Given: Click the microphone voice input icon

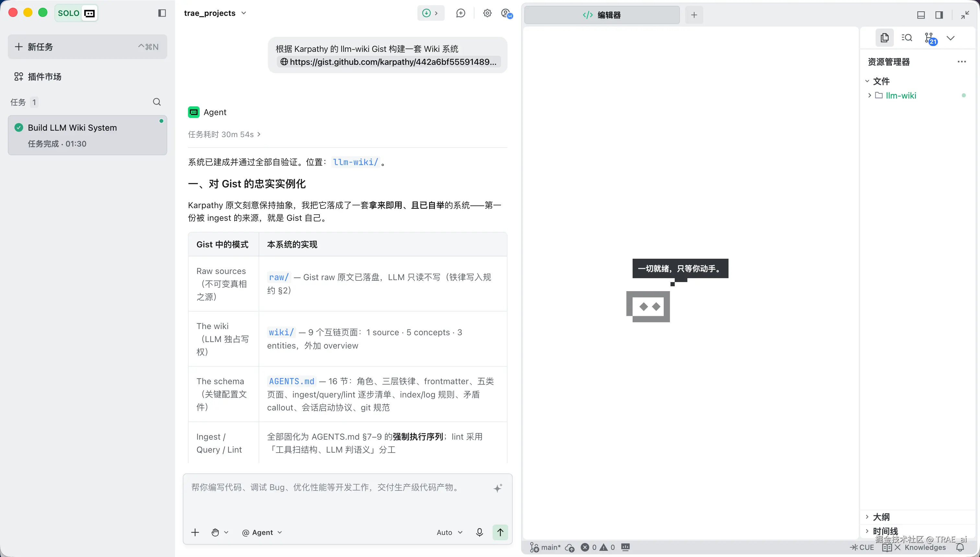Looking at the screenshot, I should point(480,532).
